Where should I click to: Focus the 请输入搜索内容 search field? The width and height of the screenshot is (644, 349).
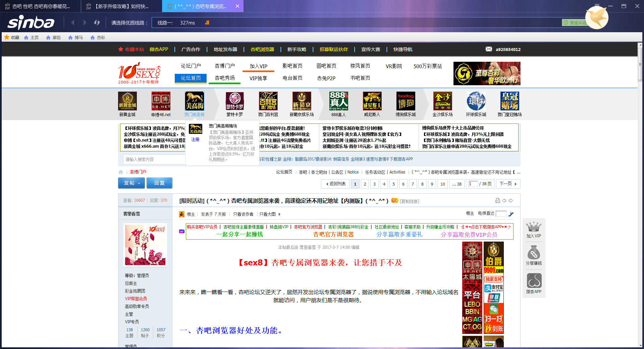click(x=154, y=159)
